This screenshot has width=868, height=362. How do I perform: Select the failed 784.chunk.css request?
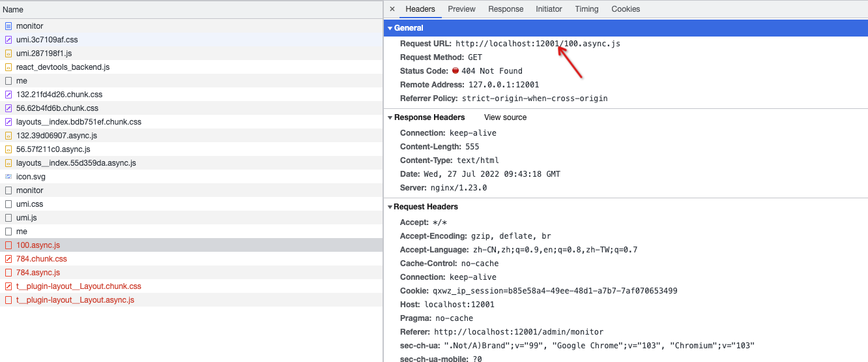(x=191, y=259)
